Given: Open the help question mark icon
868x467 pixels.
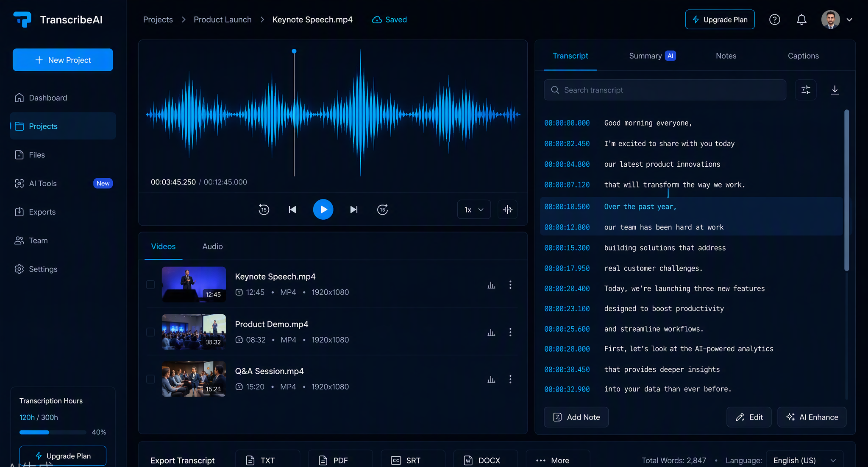Looking at the screenshot, I should [x=774, y=20].
